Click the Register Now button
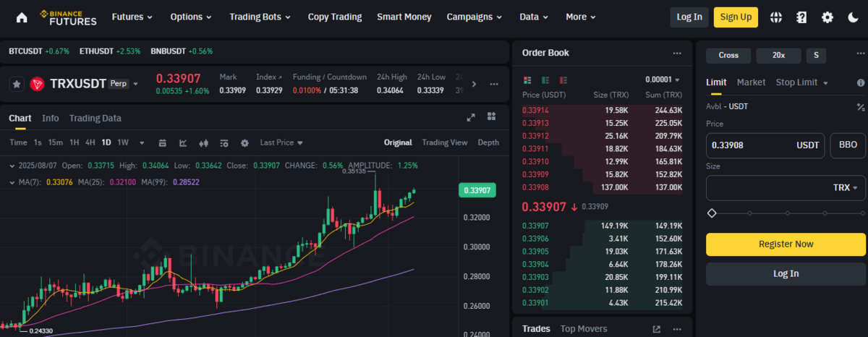This screenshot has height=337, width=868. click(786, 244)
